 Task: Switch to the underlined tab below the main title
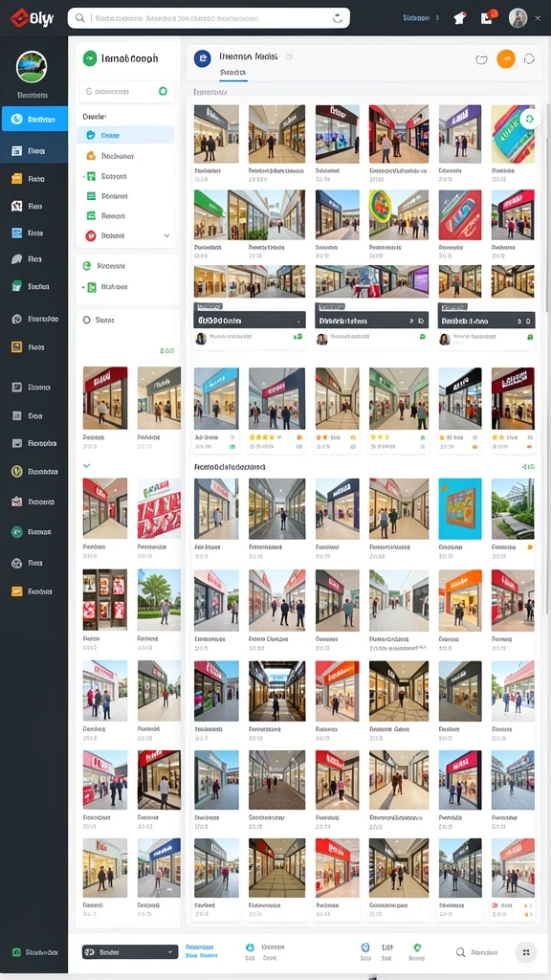click(233, 73)
